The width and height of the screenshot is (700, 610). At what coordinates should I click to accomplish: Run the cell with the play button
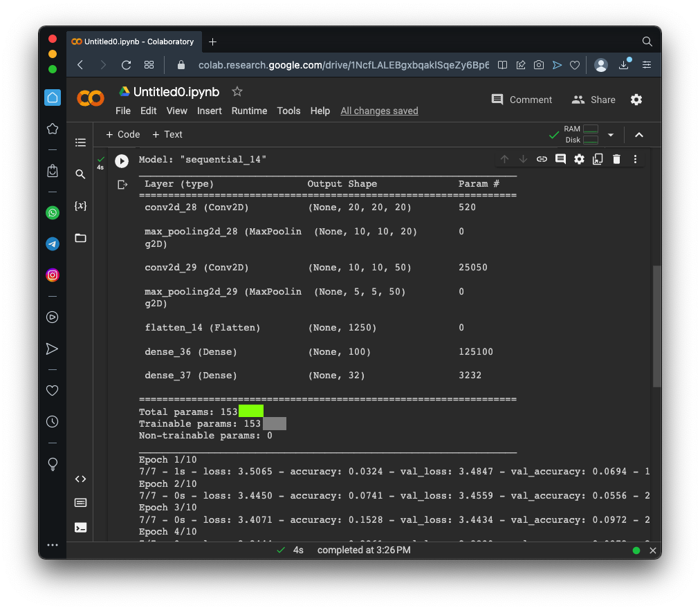(122, 161)
